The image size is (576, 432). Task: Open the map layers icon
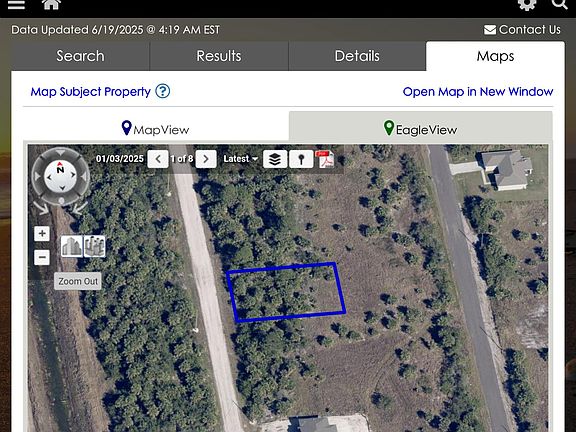(275, 159)
